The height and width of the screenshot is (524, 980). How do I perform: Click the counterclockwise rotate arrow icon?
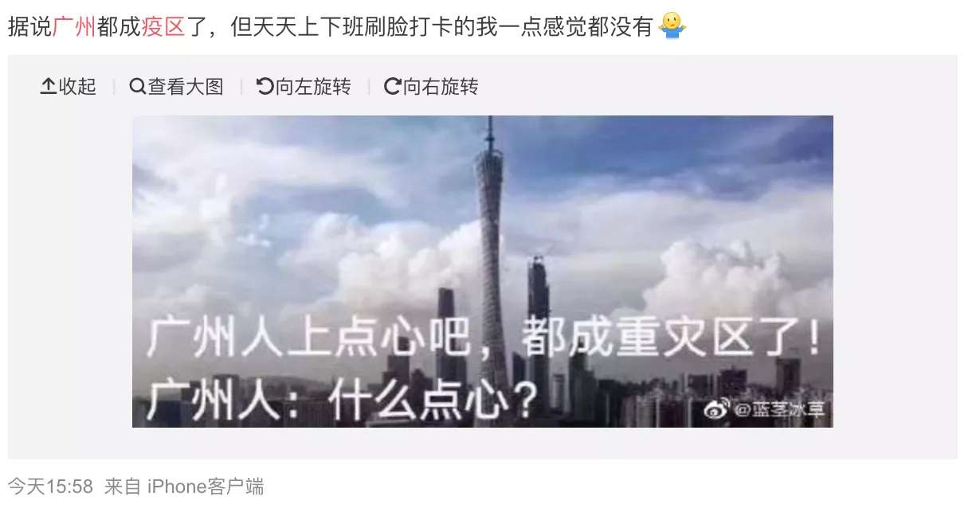[x=265, y=87]
